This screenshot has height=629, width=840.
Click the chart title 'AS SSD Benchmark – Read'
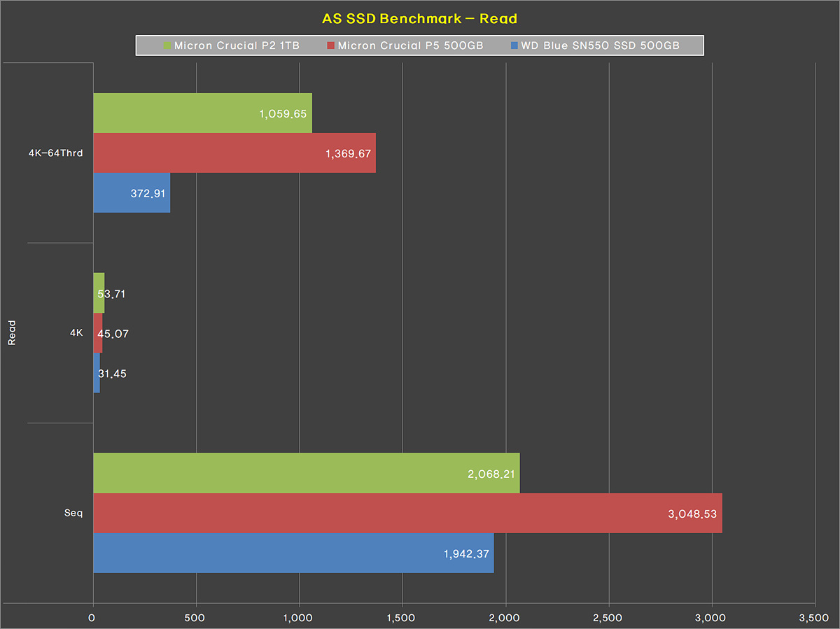click(x=419, y=18)
